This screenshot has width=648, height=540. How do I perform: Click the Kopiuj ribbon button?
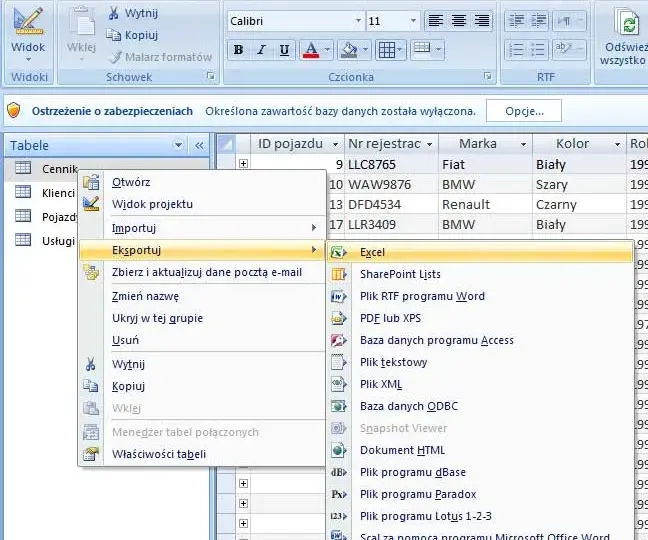[131, 35]
